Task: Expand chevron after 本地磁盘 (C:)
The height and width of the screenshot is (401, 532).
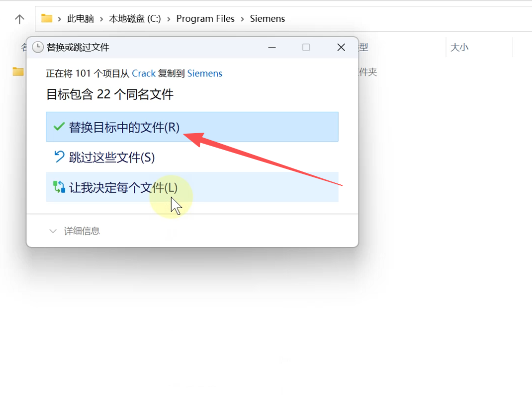Action: pos(169,19)
